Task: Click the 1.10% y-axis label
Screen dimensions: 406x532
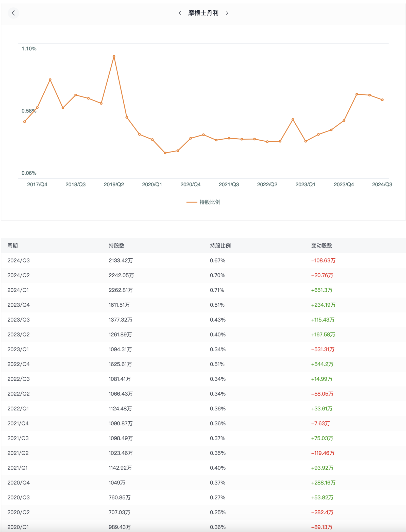Action: [29, 49]
